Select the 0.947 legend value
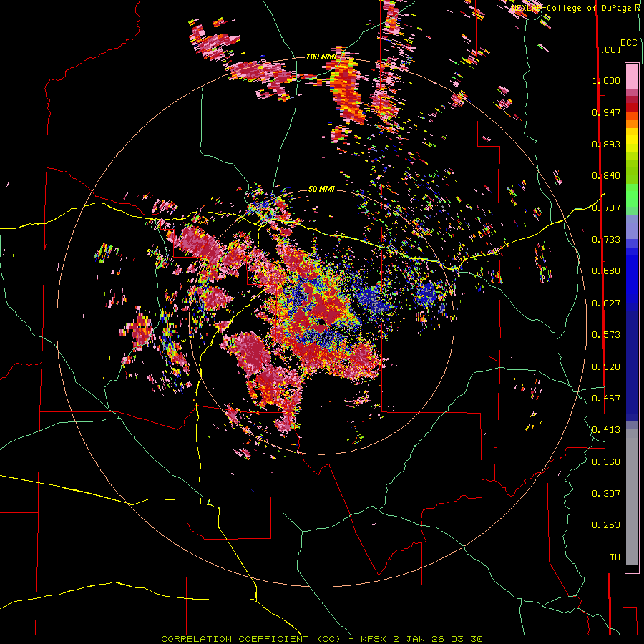This screenshot has height=644, width=644. (606, 112)
